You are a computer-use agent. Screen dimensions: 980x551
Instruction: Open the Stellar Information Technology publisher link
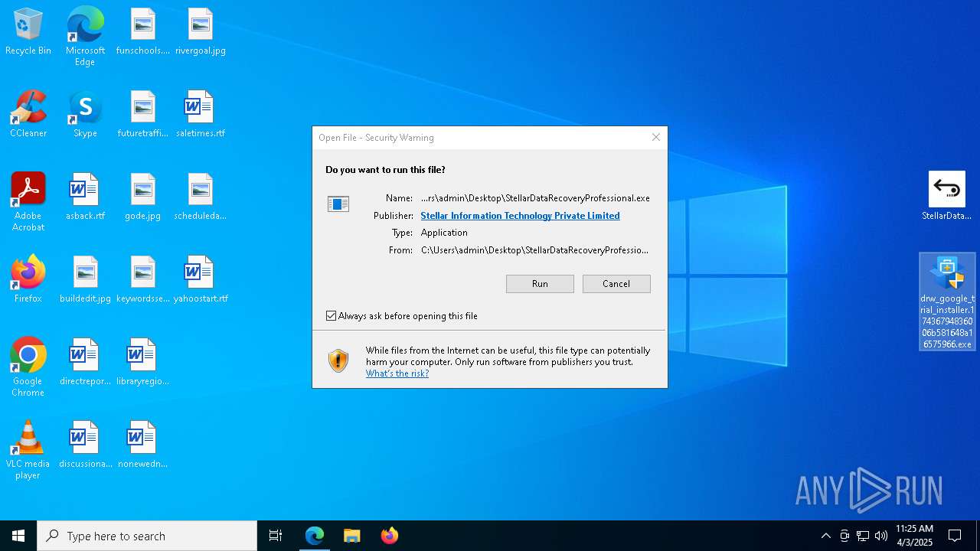click(520, 216)
